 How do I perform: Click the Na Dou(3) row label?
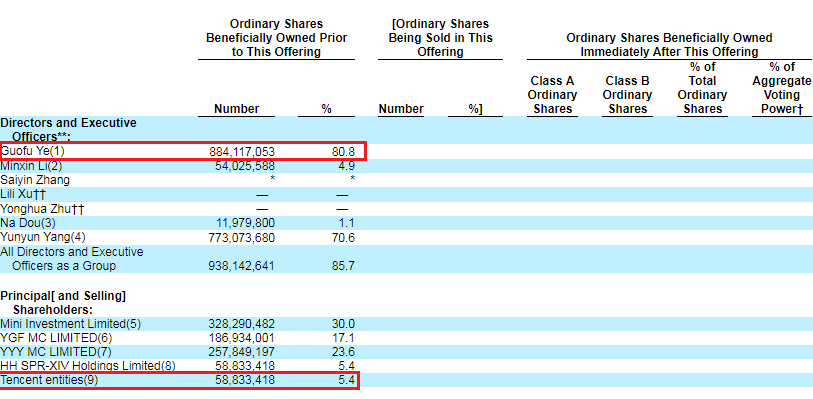(28, 223)
